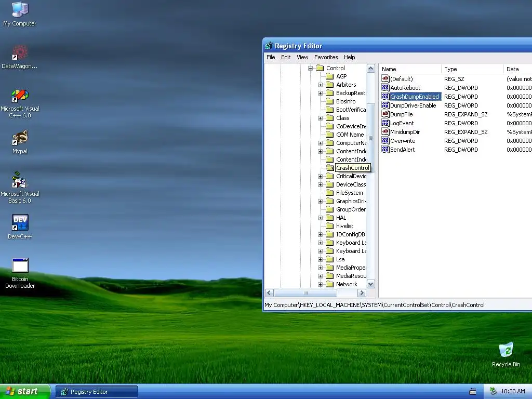Click the Mypal browser desktop icon

click(x=20, y=142)
